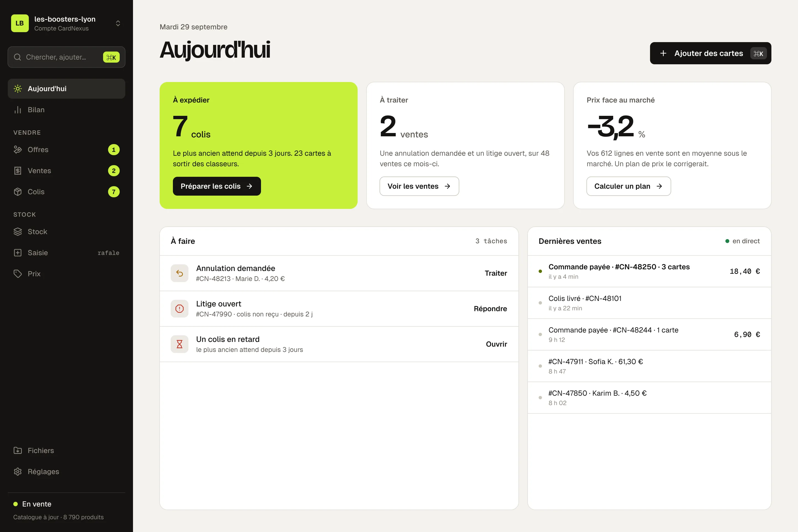Focus the Chercher, ajouter search field
798x532 pixels.
click(x=66, y=57)
